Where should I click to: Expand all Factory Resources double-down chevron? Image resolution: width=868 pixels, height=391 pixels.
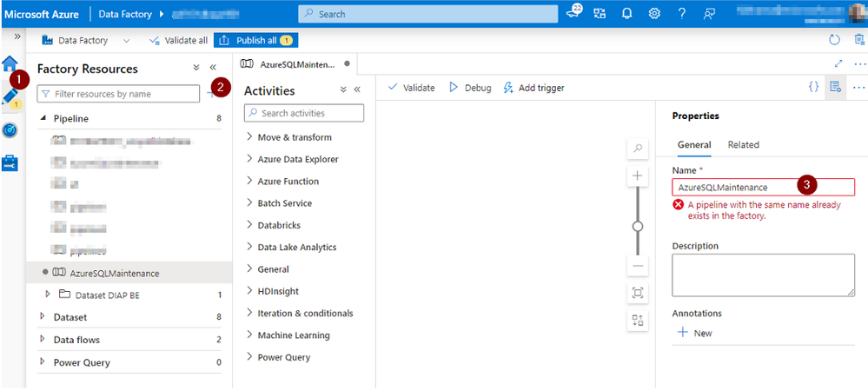196,68
